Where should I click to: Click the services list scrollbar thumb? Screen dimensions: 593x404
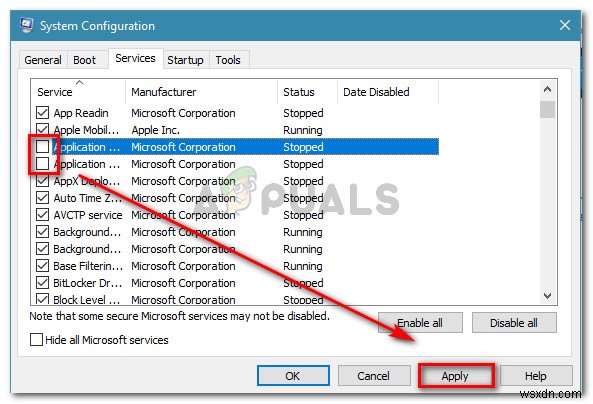pos(547,109)
